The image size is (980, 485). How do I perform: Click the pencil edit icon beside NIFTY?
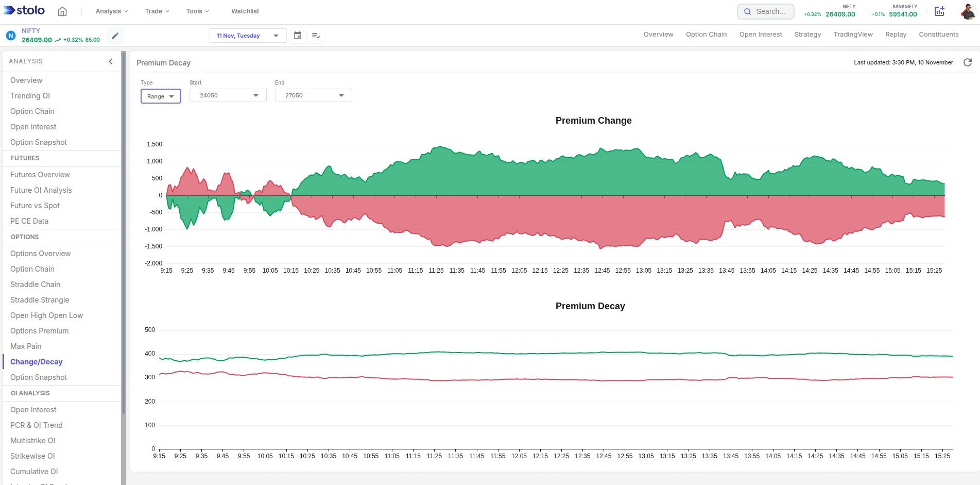coord(115,36)
